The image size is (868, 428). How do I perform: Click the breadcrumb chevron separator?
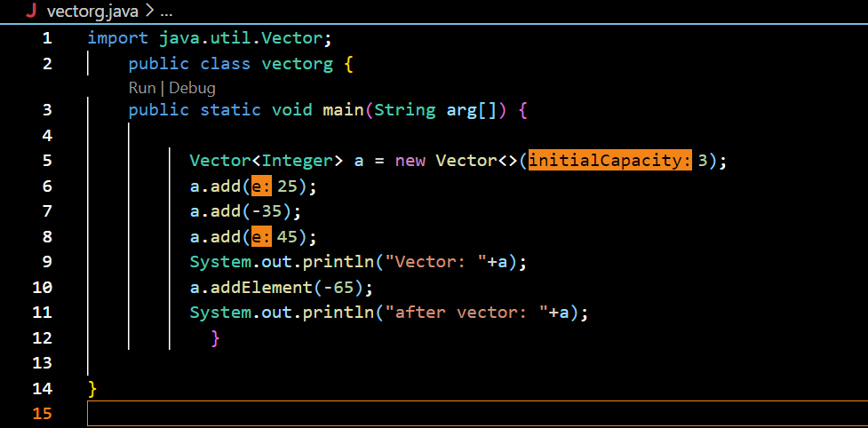tap(149, 12)
